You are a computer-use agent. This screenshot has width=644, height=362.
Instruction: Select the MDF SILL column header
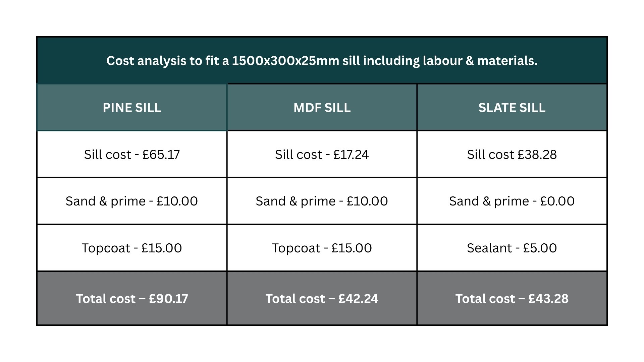[x=322, y=107]
